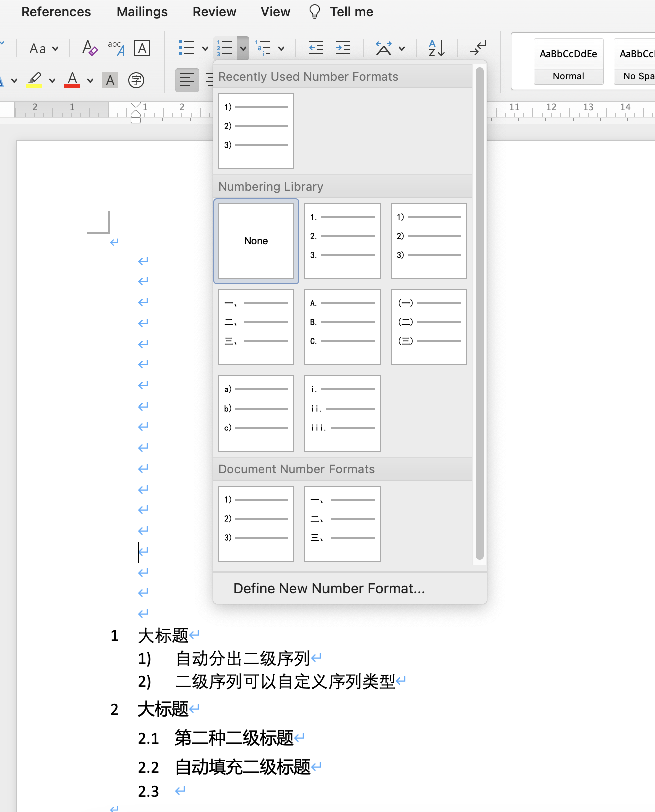Click the Decrease Indent icon
The width and height of the screenshot is (655, 812).
tap(316, 49)
